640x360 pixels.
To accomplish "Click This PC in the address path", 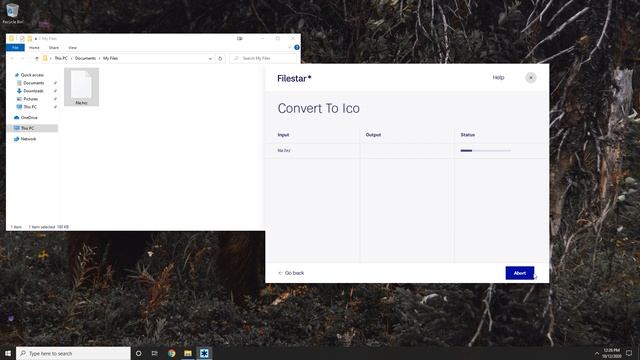I will 61,58.
